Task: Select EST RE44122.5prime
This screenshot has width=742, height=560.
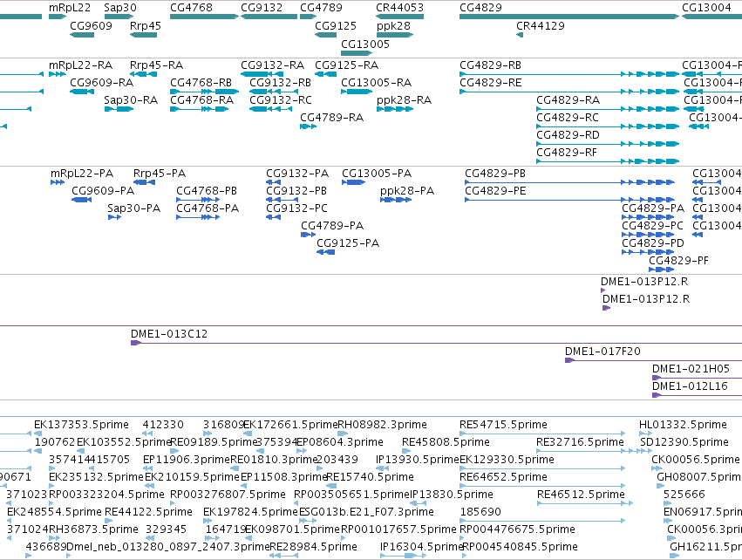Action: point(108,521)
